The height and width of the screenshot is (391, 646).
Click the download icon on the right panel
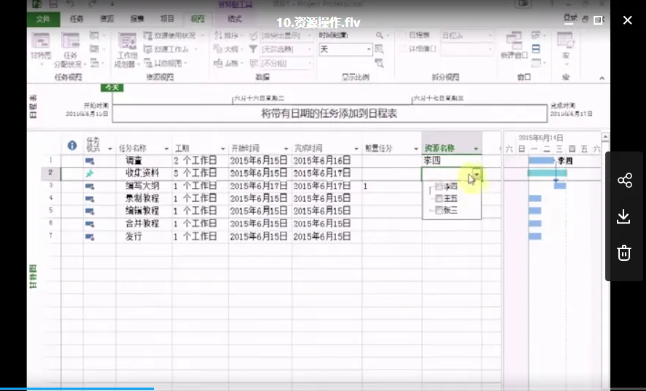pyautogui.click(x=624, y=217)
